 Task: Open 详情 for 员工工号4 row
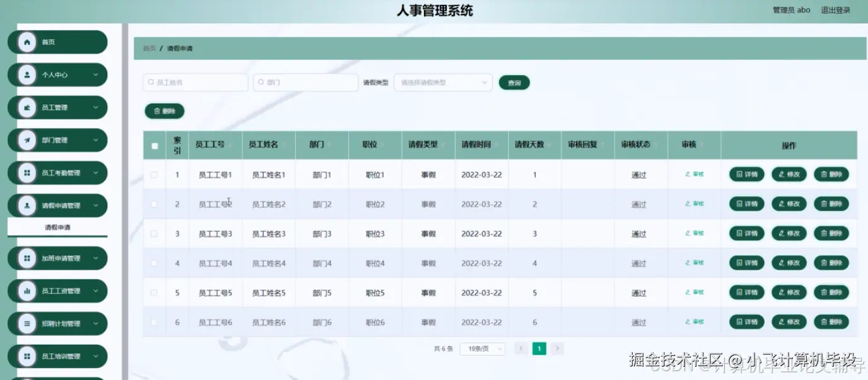(x=747, y=263)
